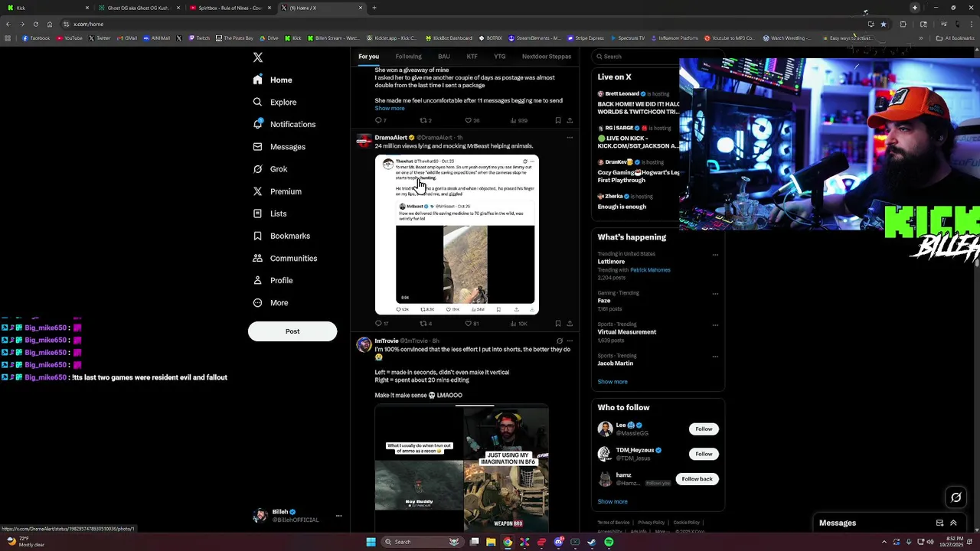Open Virtual Measurement trend's more options
The image size is (980, 551).
coord(715,325)
